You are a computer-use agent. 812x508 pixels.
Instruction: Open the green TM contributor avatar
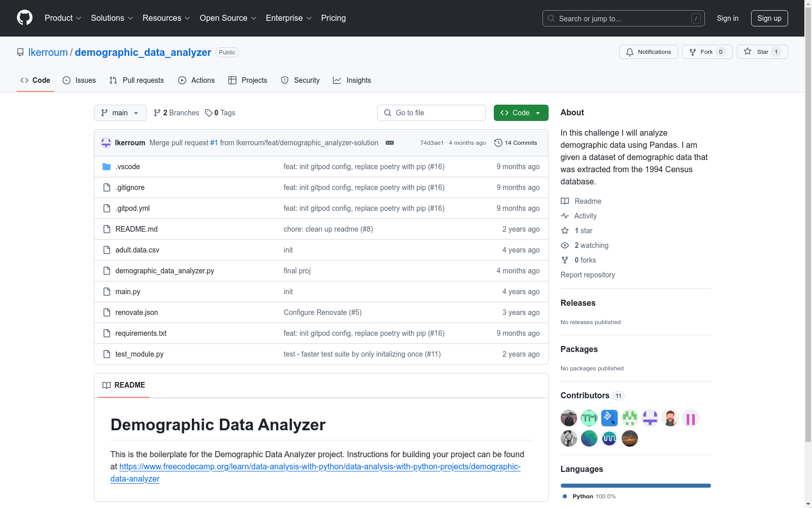point(589,418)
